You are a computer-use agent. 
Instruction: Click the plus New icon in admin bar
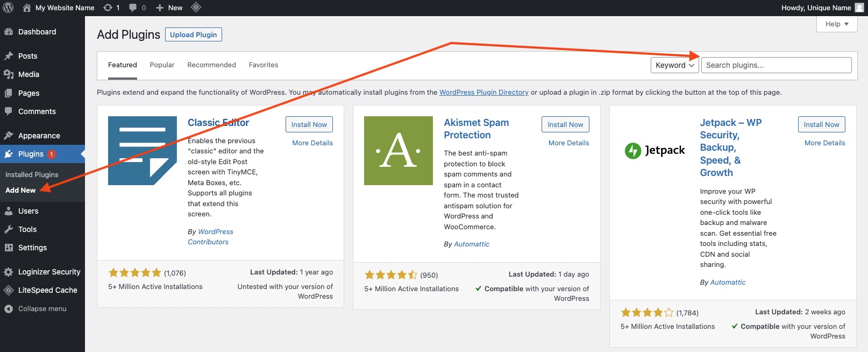coord(160,8)
